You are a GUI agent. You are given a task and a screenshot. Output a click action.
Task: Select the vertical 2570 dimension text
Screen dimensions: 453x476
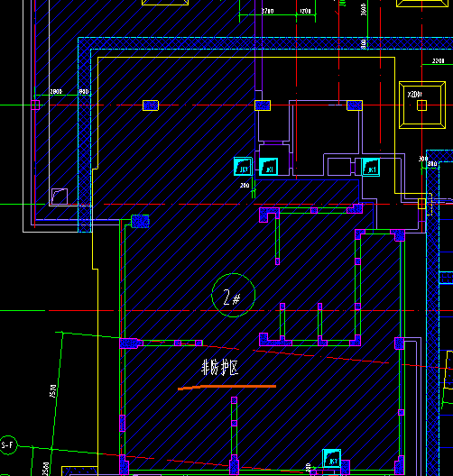coord(53,390)
